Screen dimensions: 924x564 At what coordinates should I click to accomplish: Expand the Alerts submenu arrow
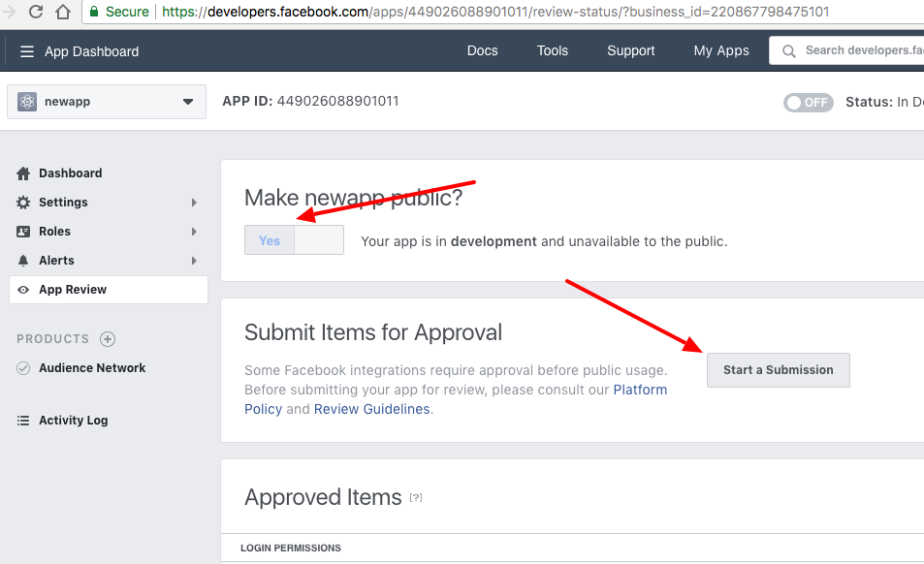(194, 261)
